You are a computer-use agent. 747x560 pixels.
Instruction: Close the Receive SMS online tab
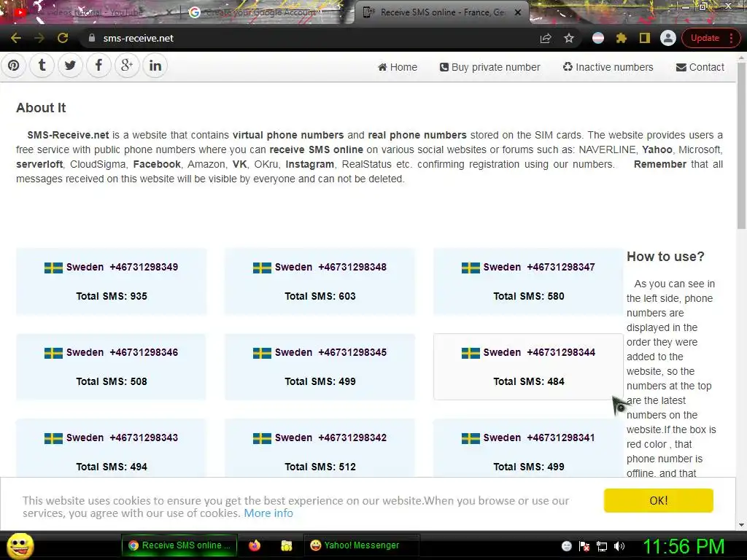click(518, 12)
